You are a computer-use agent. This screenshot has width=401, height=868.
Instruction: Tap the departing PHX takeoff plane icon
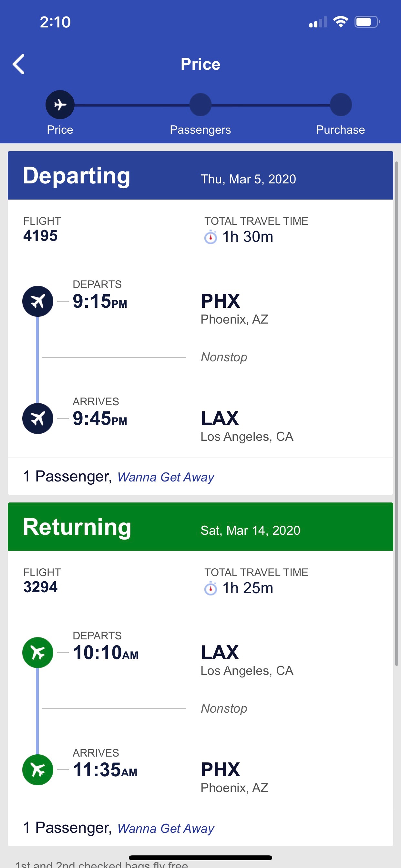point(38,301)
